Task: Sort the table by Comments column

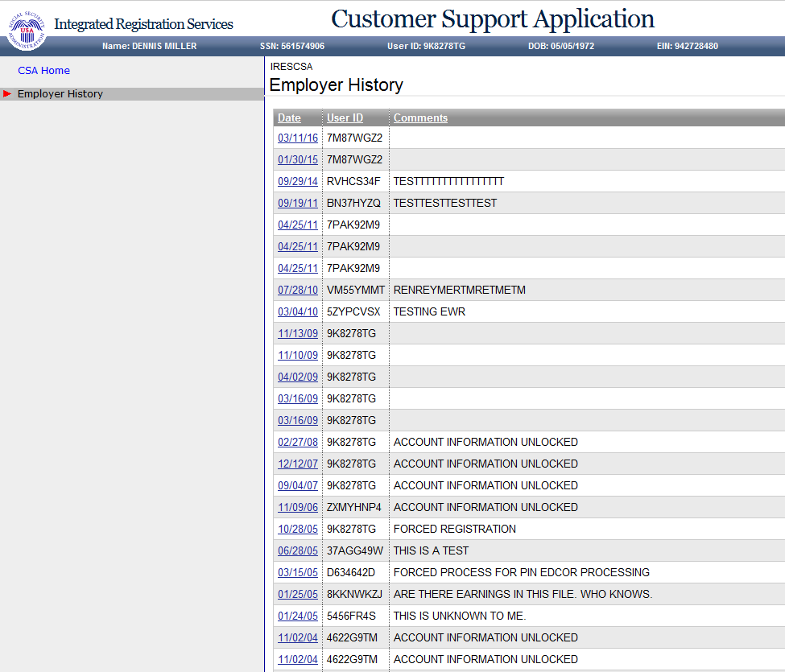Action: tap(420, 117)
